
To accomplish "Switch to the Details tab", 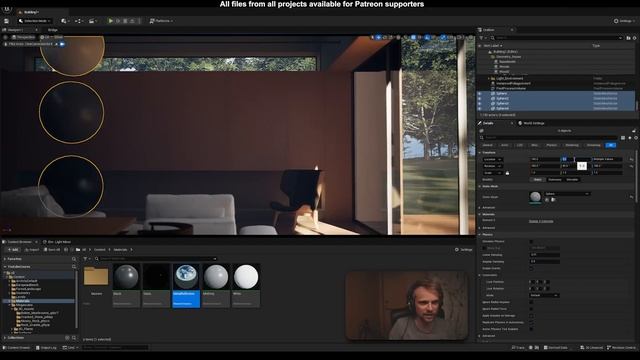I will pos(488,123).
